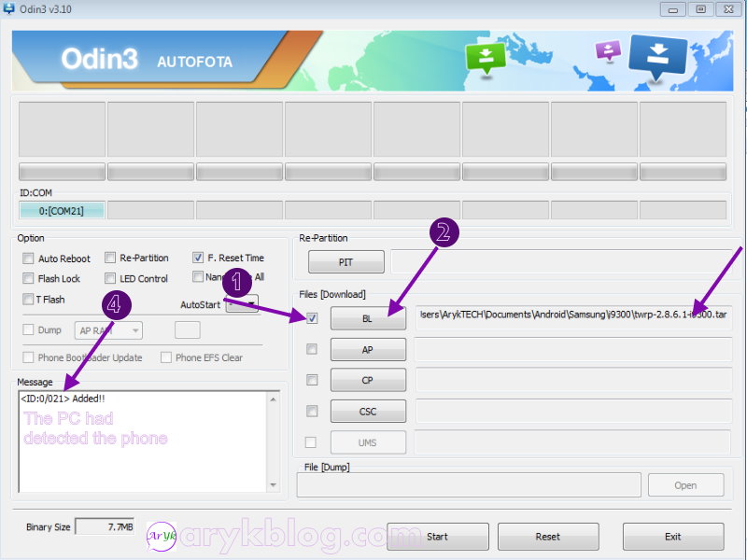
Task: Check the Phone Bootloader Update box
Action: 28,357
